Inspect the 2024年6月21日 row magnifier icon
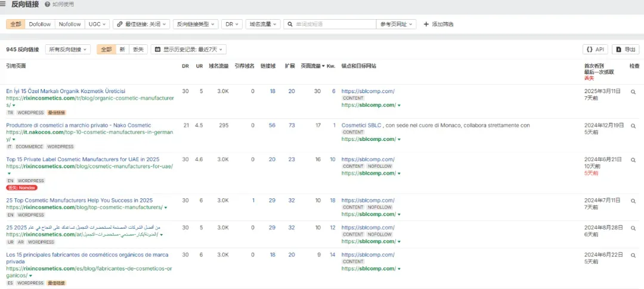 click(x=633, y=161)
